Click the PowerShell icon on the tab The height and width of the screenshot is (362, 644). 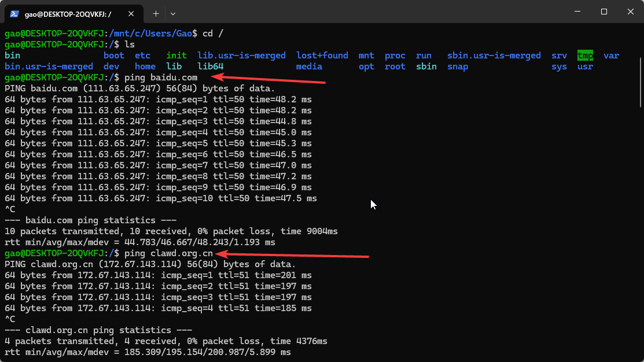[13, 13]
